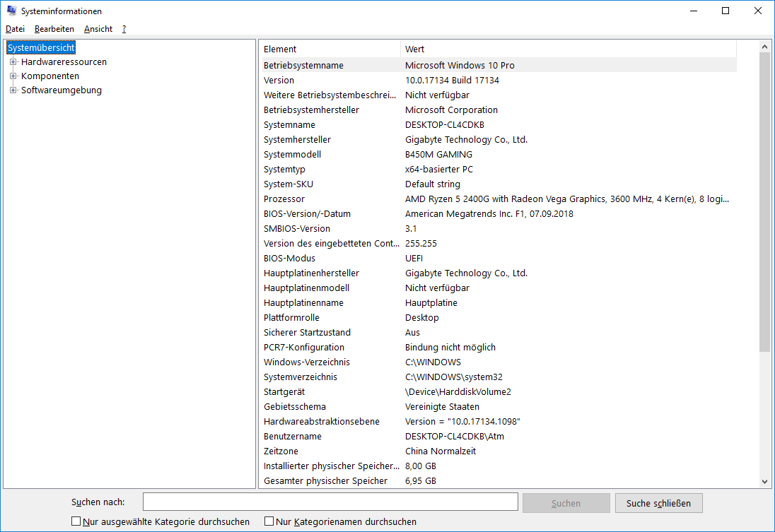This screenshot has width=775, height=532.
Task: Click the scroll up arrow of the list
Action: coord(764,47)
